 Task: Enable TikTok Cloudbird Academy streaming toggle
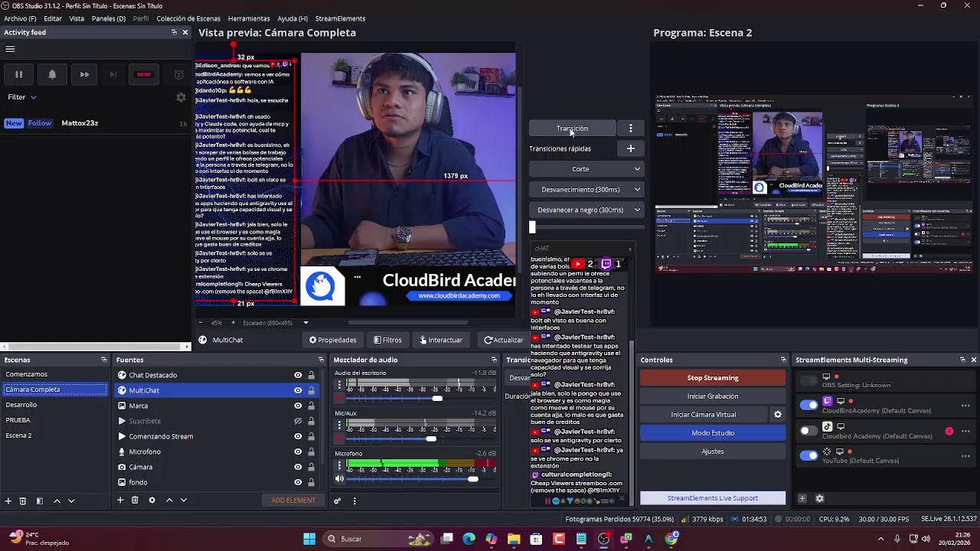click(x=808, y=430)
